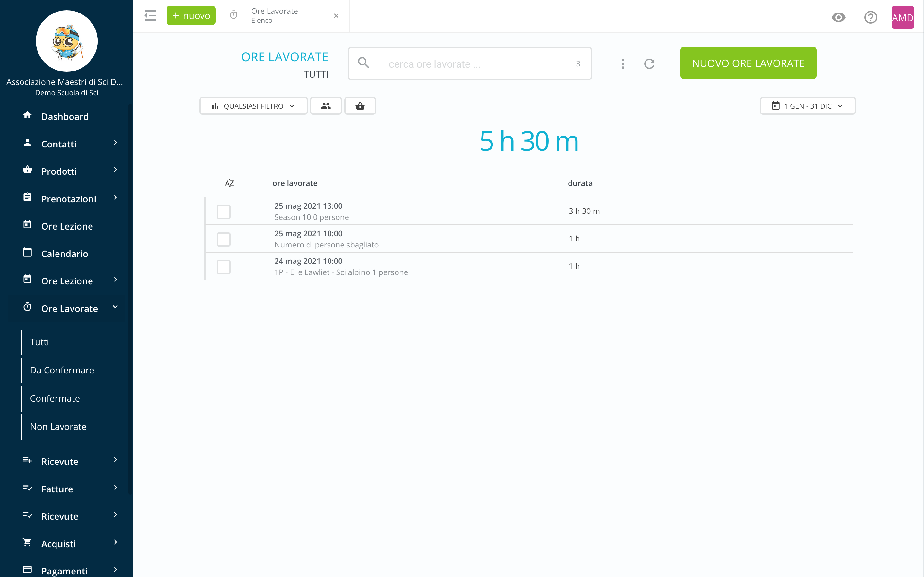This screenshot has height=577, width=924.
Task: Click the help question mark icon
Action: pos(870,17)
